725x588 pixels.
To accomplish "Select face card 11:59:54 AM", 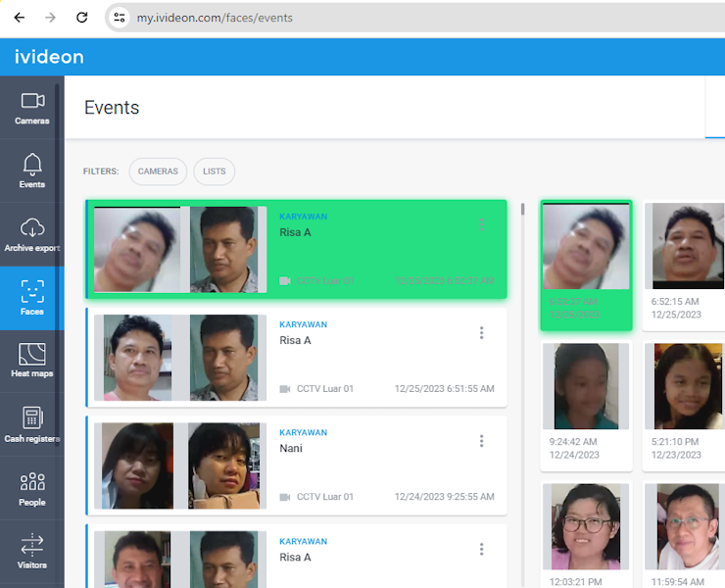I will point(684,534).
